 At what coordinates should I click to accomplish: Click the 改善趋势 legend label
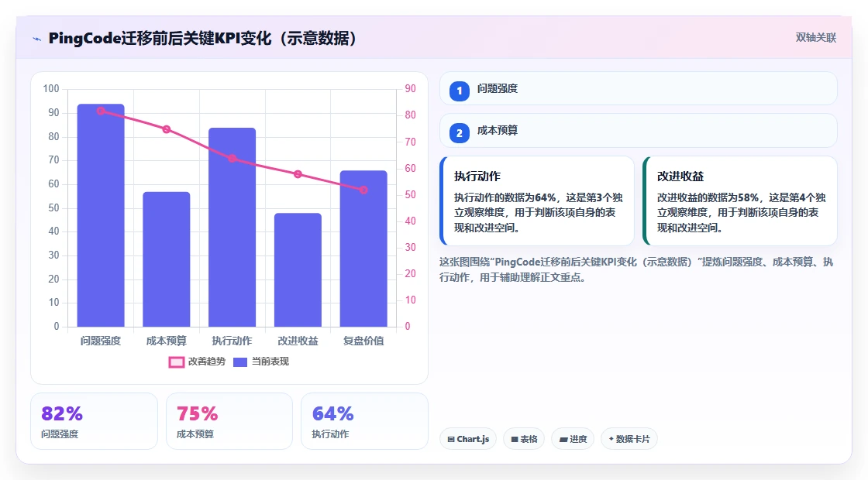(206, 362)
